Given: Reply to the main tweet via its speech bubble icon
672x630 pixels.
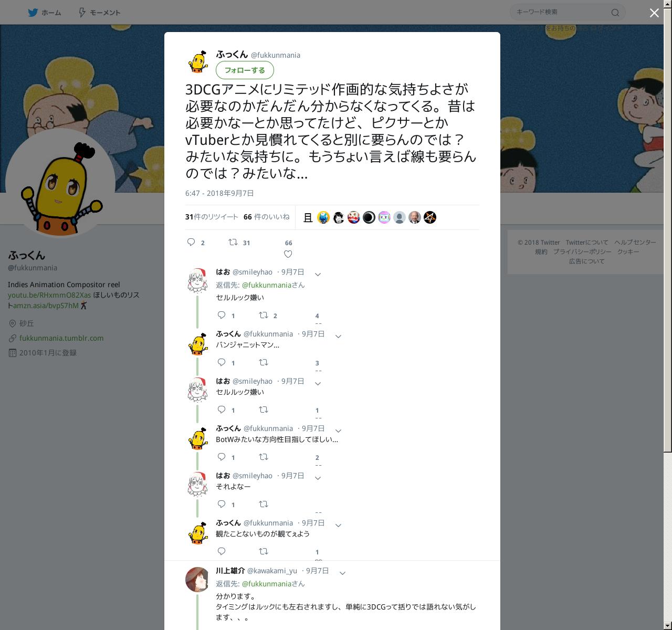Looking at the screenshot, I should pyautogui.click(x=192, y=242).
